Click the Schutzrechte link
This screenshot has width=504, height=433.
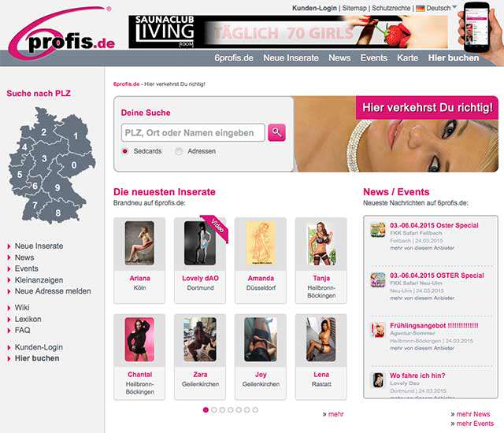coord(391,8)
